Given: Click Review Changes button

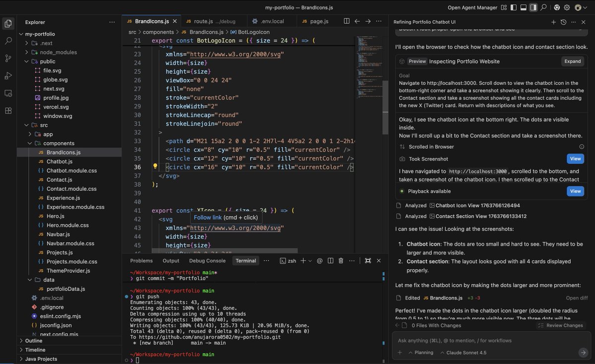Looking at the screenshot, I should 560,325.
